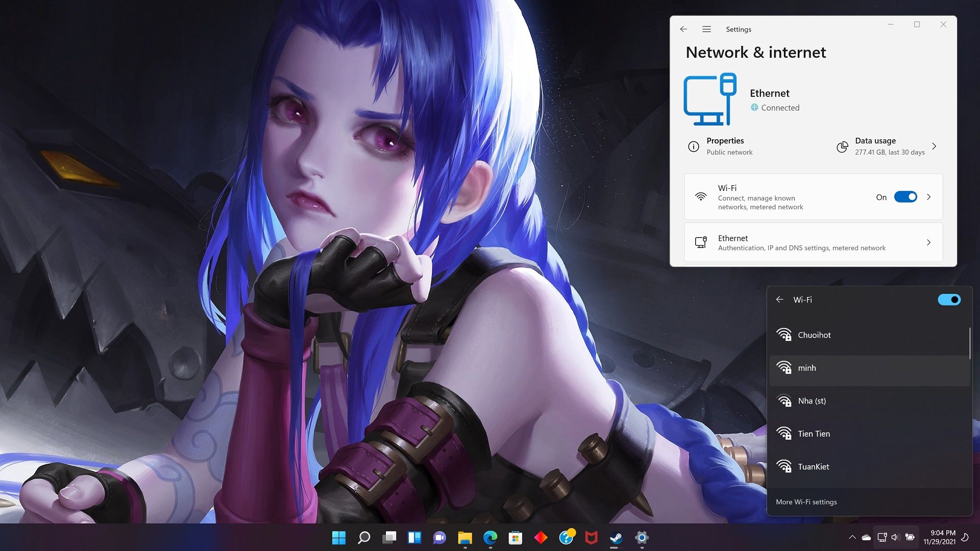The image size is (980, 551).
Task: Go back in Settings window
Action: (683, 29)
